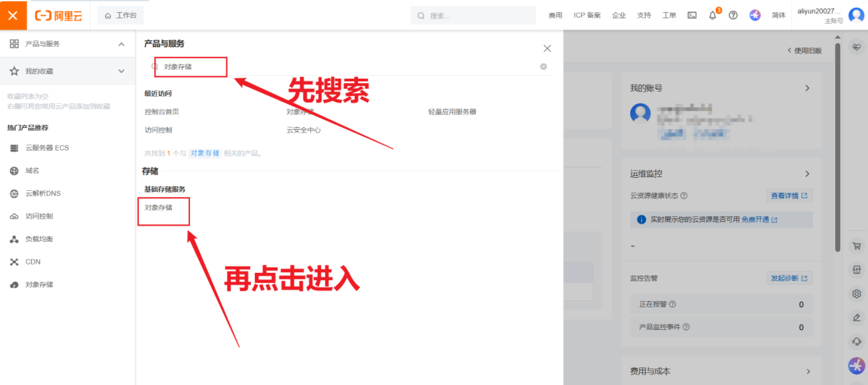Click the page vertical scrollbar
This screenshot has width=868, height=385.
(838, 147)
